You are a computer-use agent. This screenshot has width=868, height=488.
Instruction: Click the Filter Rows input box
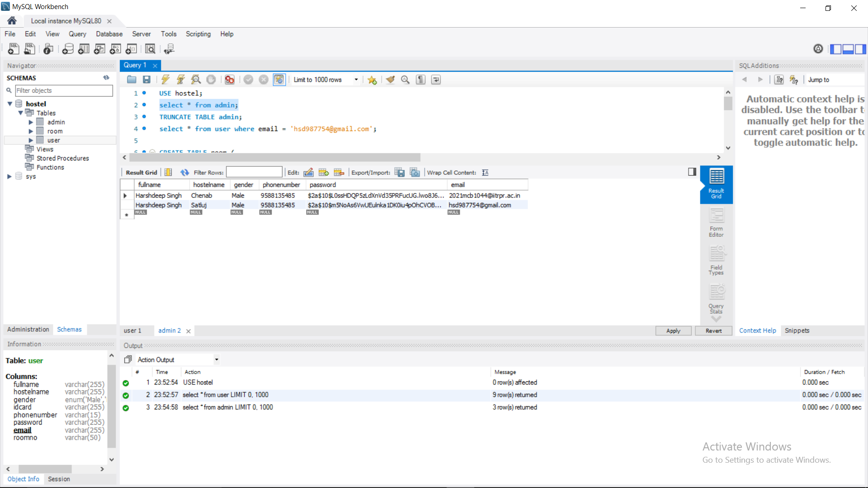click(x=254, y=172)
